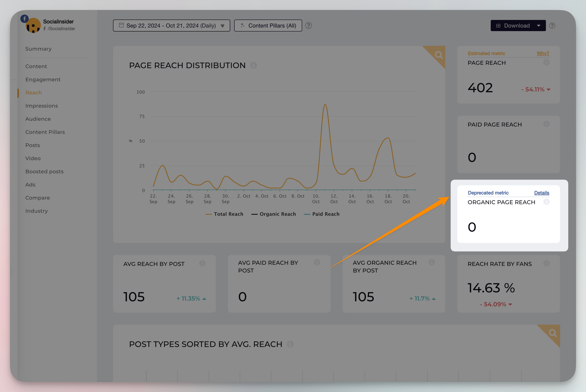Click Why? link on Estimated metric

point(543,53)
